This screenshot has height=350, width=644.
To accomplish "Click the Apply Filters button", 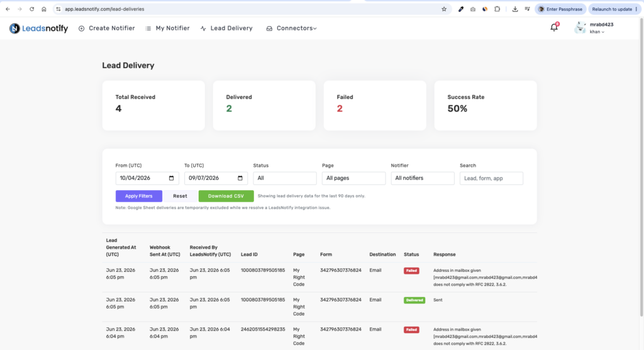I will pyautogui.click(x=139, y=196).
